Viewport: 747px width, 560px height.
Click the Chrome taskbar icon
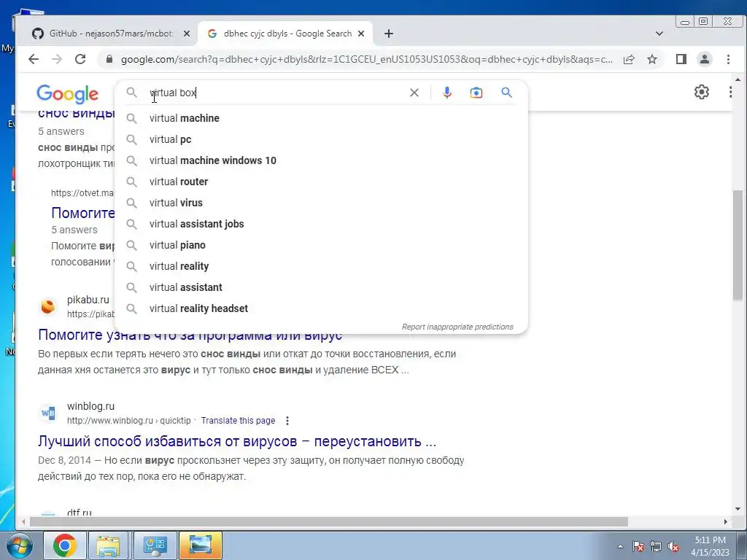click(x=65, y=545)
